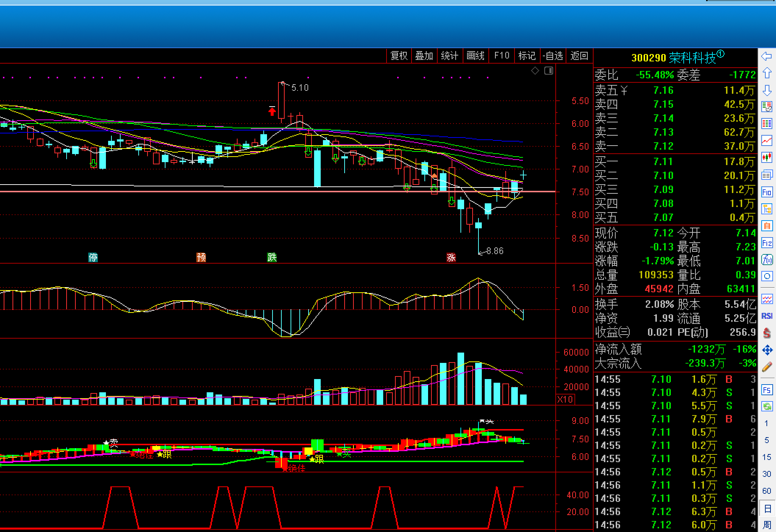This screenshot has height=532, width=776.
Task: Switch to 30-minute period
Action: coord(767,474)
